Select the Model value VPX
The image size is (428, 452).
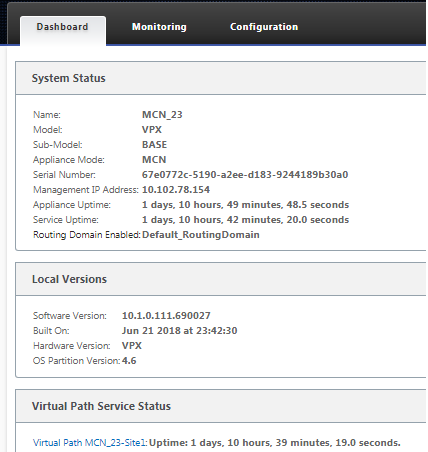152,130
